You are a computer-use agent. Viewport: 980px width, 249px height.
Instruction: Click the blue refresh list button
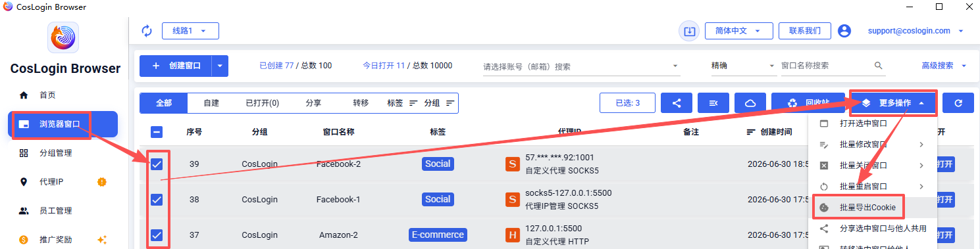pyautogui.click(x=958, y=103)
